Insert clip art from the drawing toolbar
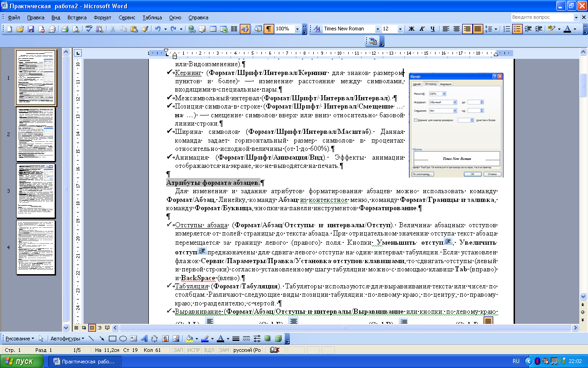The image size is (588, 368). tap(165, 339)
